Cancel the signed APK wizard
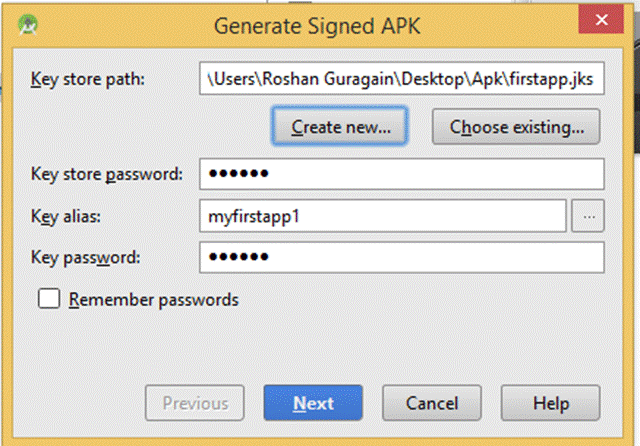Viewport: 640px width, 446px height. (x=432, y=403)
